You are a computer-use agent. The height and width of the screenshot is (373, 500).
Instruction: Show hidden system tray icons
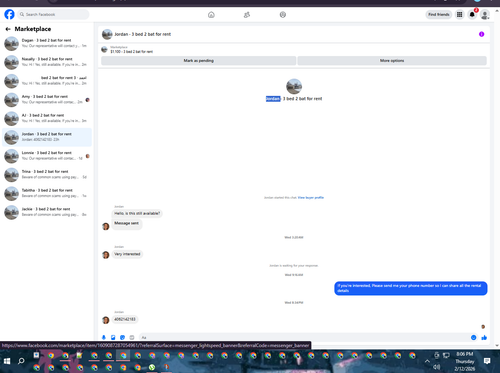coord(427,361)
